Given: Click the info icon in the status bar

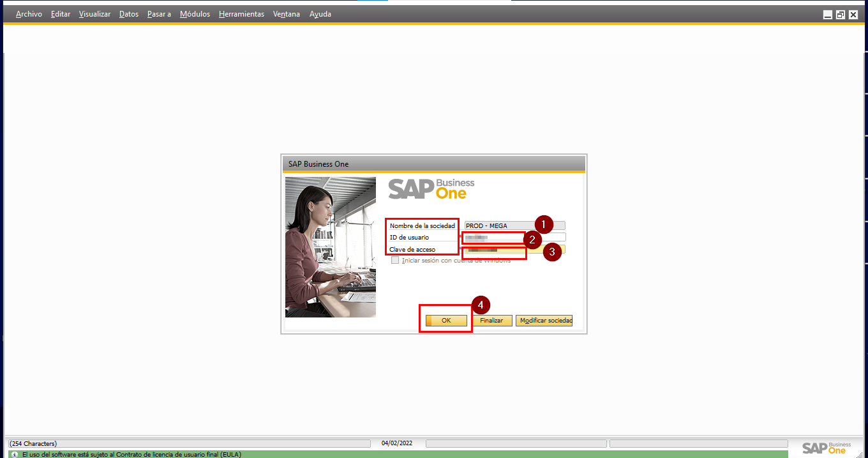Looking at the screenshot, I should 15,454.
